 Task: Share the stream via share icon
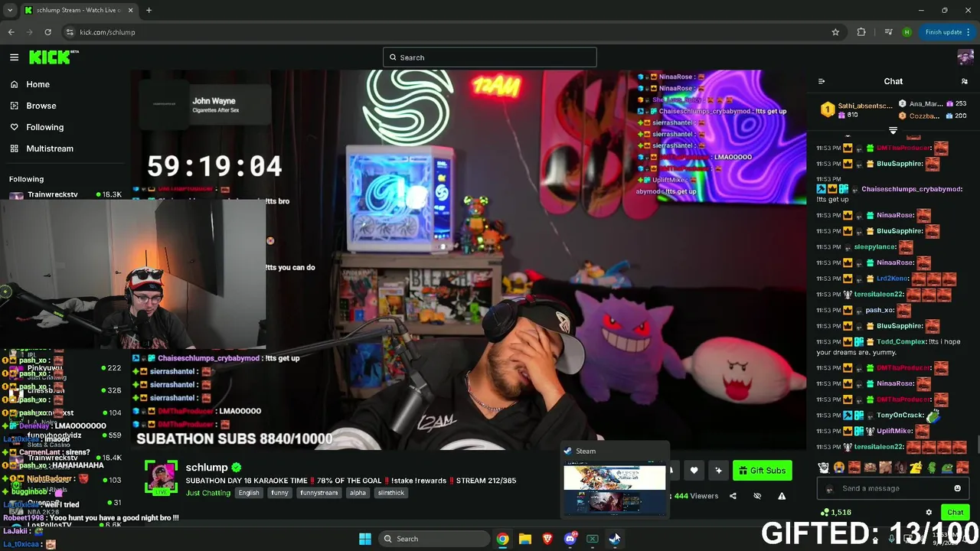[733, 496]
